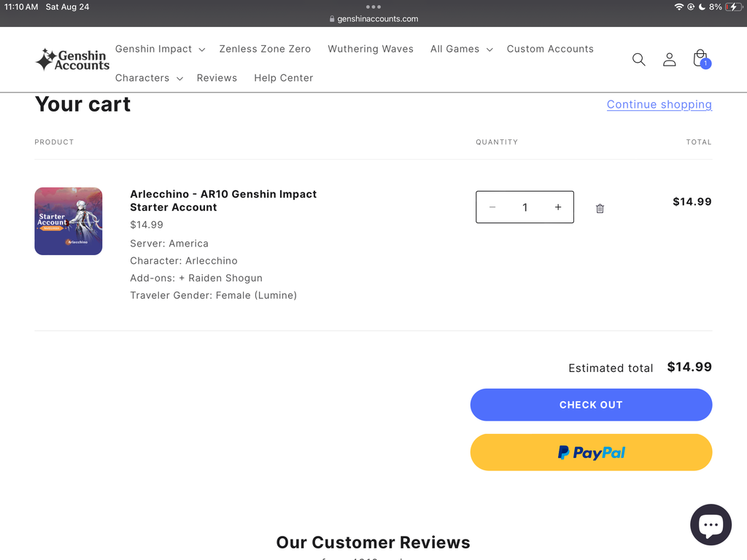Viewport: 747px width, 560px height.
Task: Decrease quantity with the minus button
Action: (492, 207)
